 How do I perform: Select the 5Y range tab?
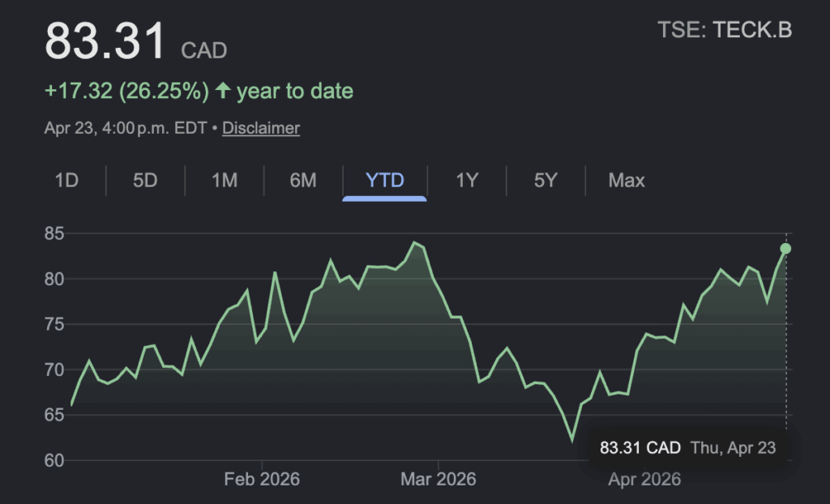point(546,180)
